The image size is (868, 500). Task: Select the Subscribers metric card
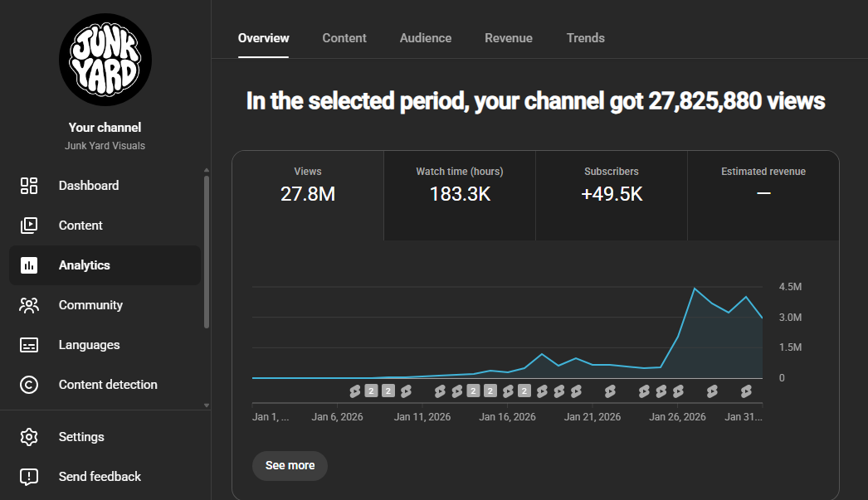click(x=612, y=196)
